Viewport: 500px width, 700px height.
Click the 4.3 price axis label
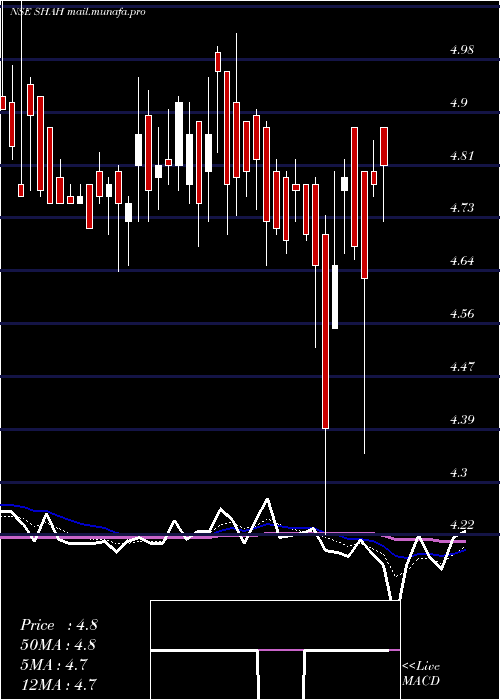(458, 472)
